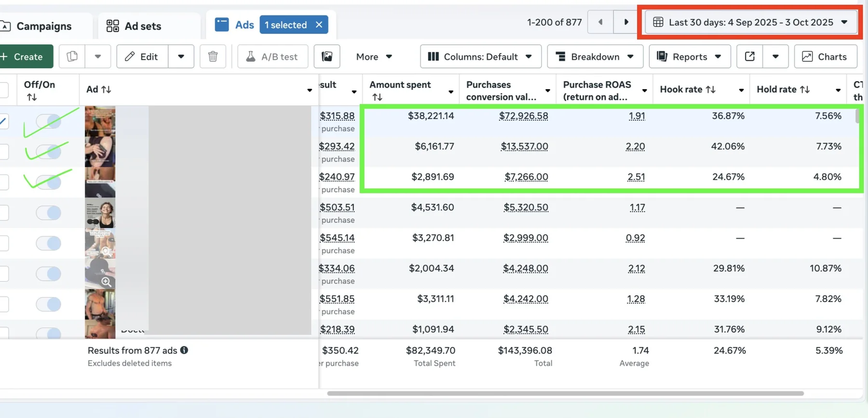Sort by Ad name arrows
This screenshot has width=868, height=418.
pos(106,89)
